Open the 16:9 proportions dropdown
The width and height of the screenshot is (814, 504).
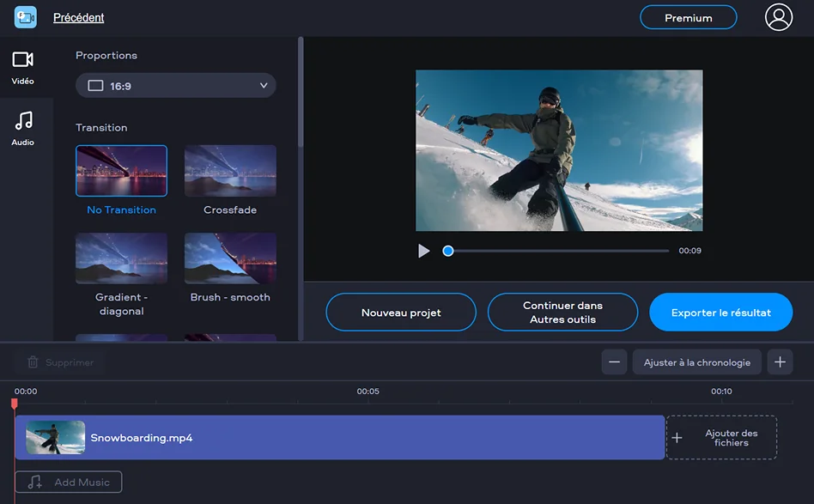click(176, 86)
